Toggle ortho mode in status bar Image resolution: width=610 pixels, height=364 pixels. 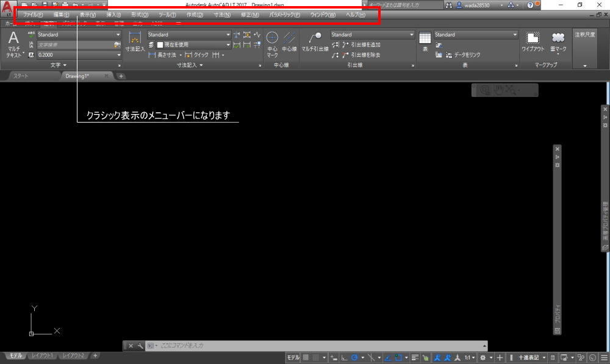[344, 358]
